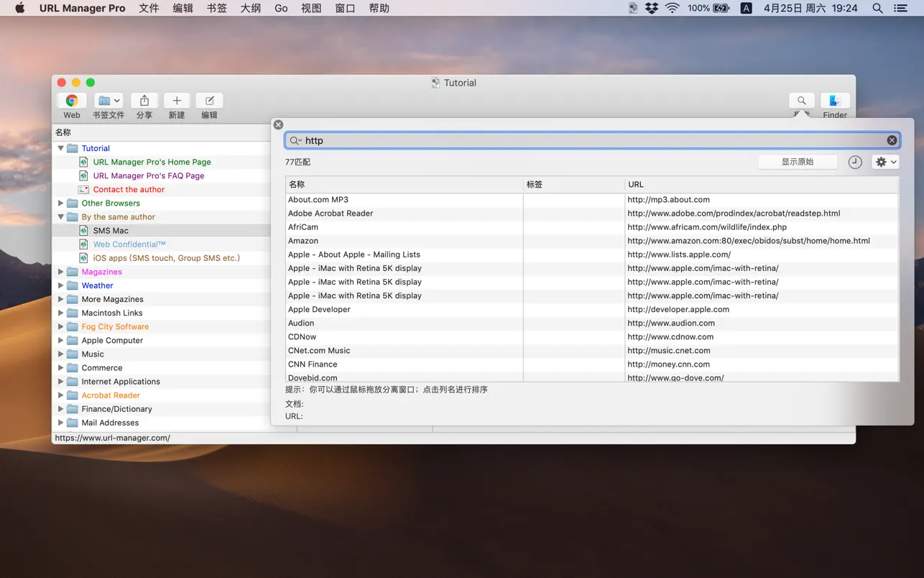This screenshot has height=578, width=924.
Task: Open the 视图 menu
Action: tap(311, 8)
